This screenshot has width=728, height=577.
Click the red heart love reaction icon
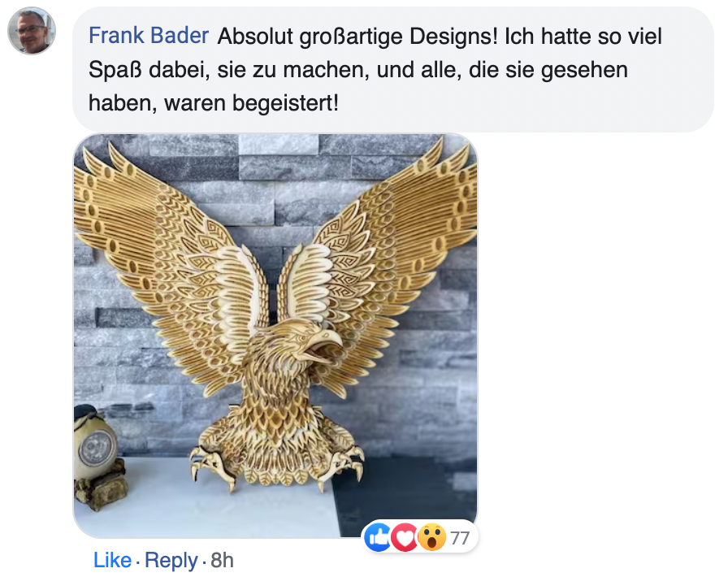pos(405,537)
